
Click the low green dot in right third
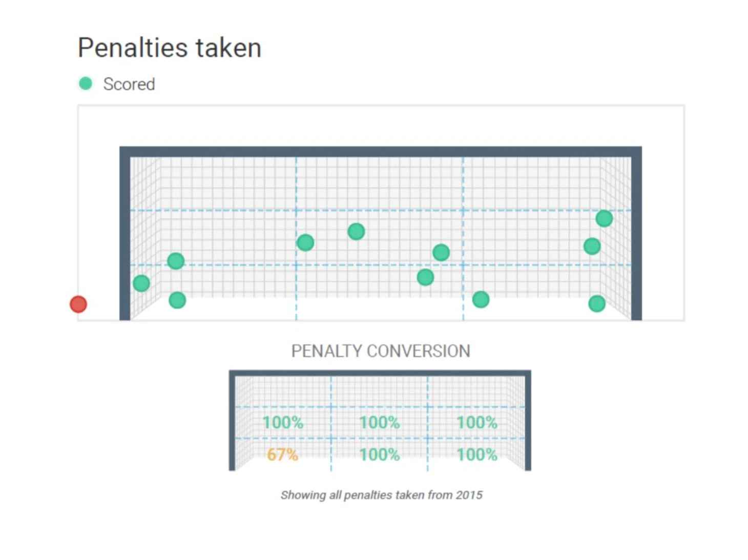481,300
